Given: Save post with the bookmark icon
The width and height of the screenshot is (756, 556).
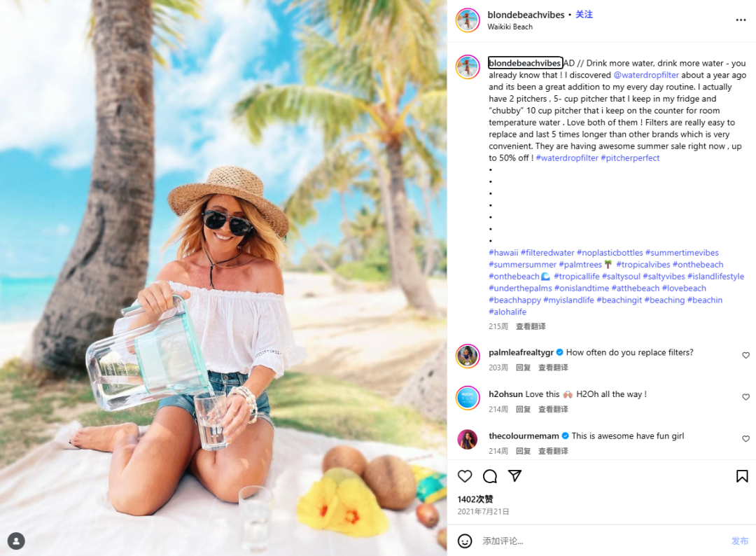Looking at the screenshot, I should tap(742, 476).
